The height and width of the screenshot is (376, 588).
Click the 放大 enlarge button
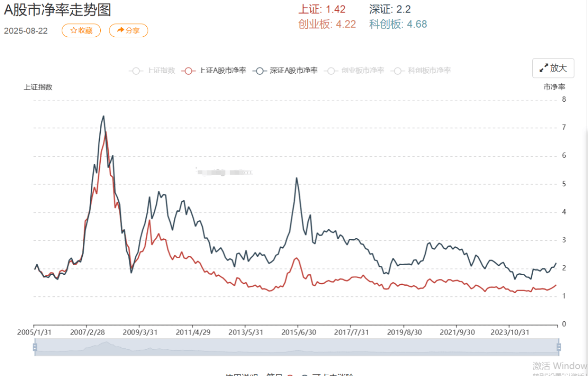coord(553,68)
